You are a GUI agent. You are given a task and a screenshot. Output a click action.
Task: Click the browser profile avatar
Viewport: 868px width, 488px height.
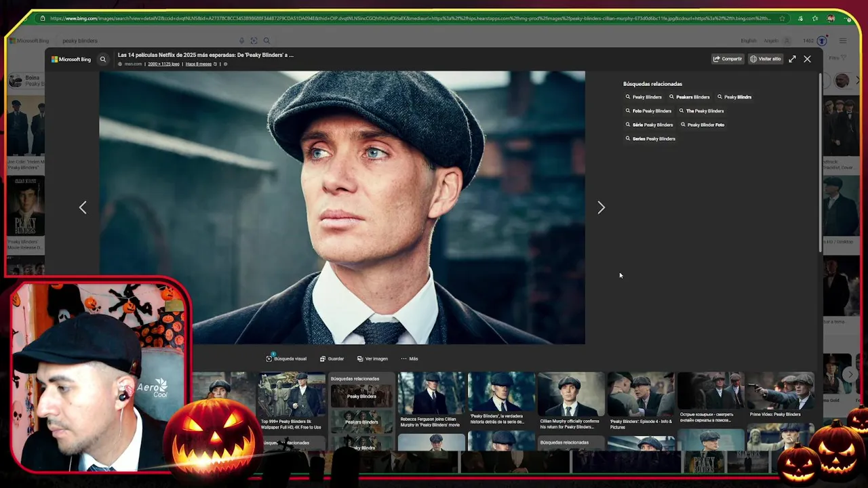(x=831, y=18)
